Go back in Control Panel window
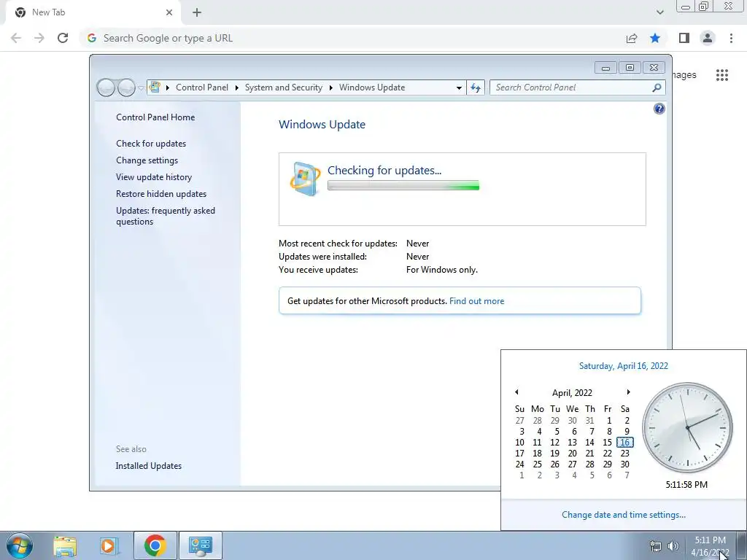Image resolution: width=747 pixels, height=560 pixels. click(106, 87)
